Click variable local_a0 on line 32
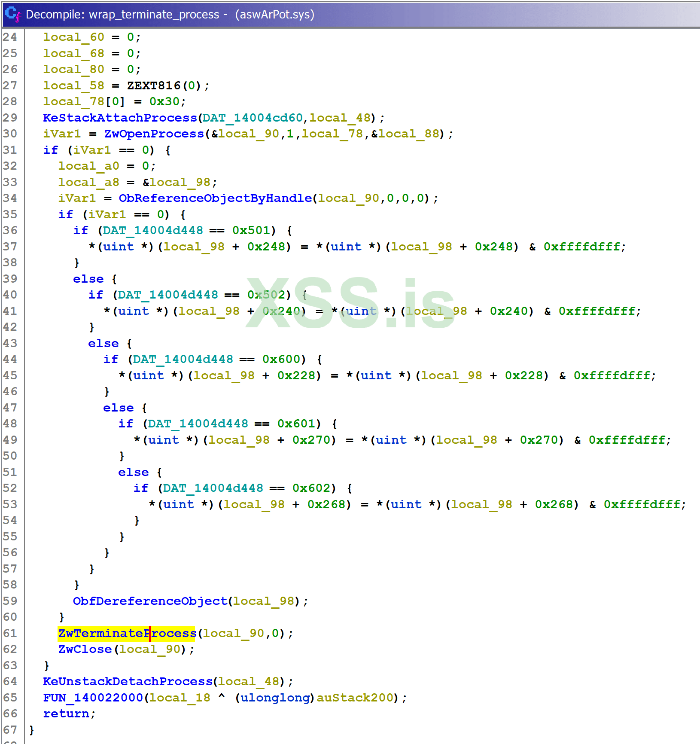 [x=89, y=166]
